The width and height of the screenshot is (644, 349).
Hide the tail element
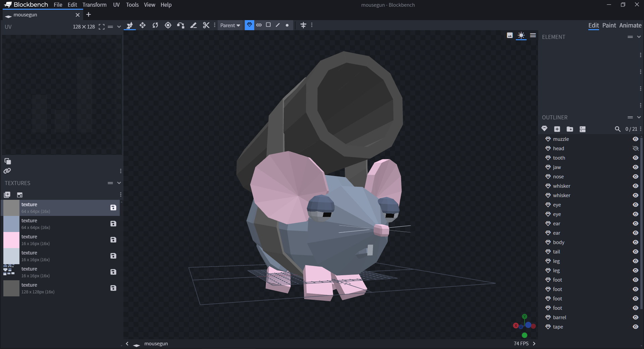click(636, 252)
